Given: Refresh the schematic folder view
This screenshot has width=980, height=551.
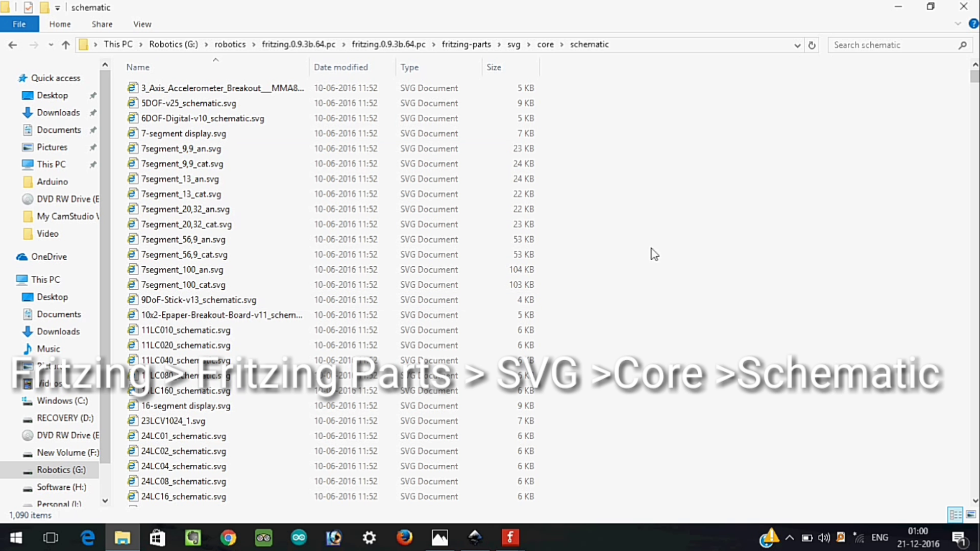Looking at the screenshot, I should point(812,45).
